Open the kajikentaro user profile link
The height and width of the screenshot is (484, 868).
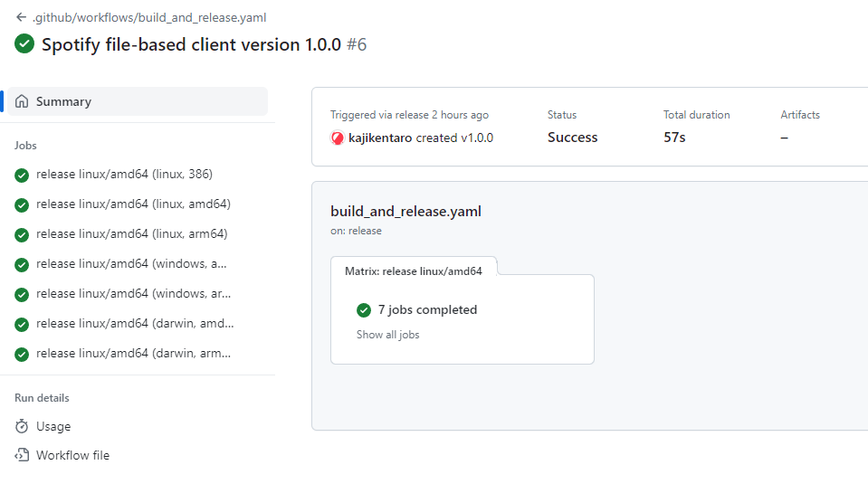[x=380, y=138]
